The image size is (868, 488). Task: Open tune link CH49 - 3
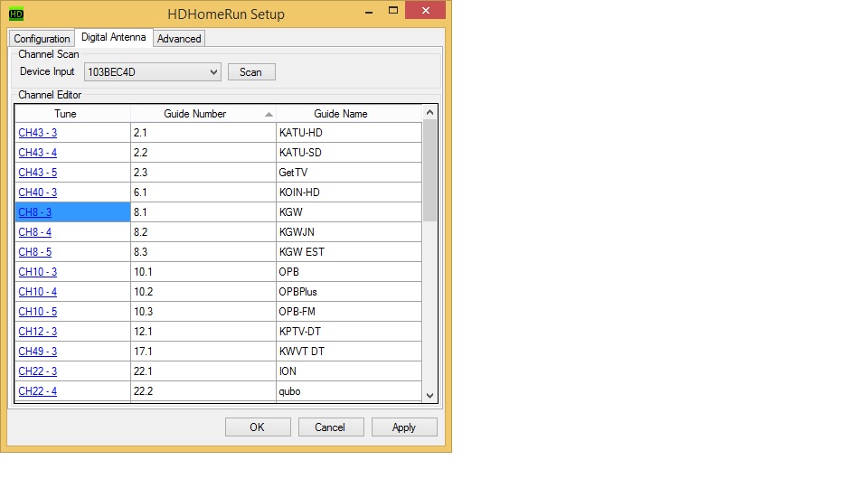38,352
